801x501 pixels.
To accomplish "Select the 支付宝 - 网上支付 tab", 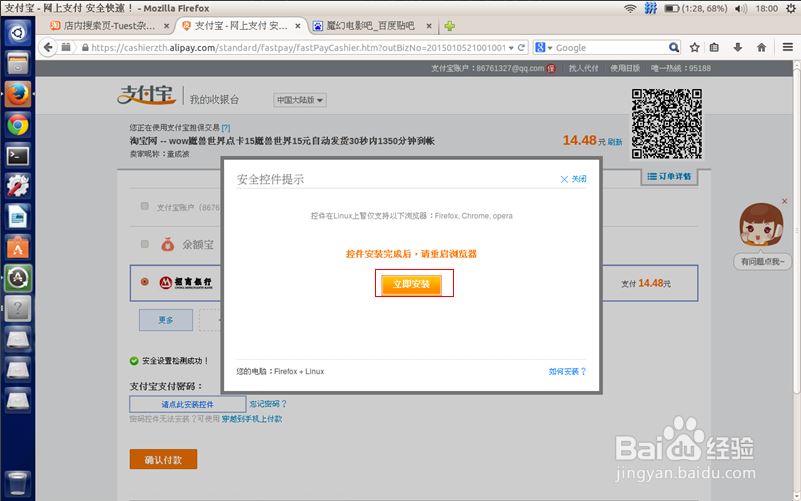I will (x=241, y=26).
